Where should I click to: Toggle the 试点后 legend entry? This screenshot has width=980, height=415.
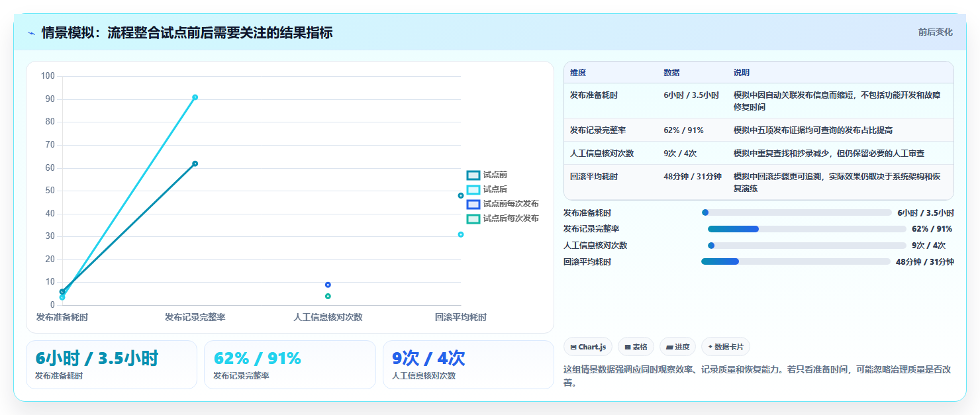(x=487, y=189)
